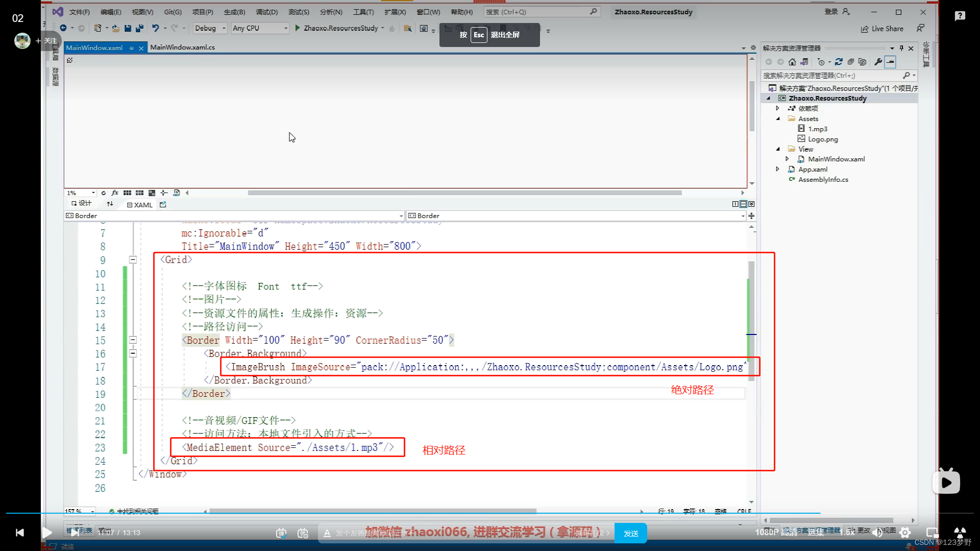Collapse the Border code region at line 15
This screenshot has width=980, height=551.
pyautogui.click(x=133, y=340)
